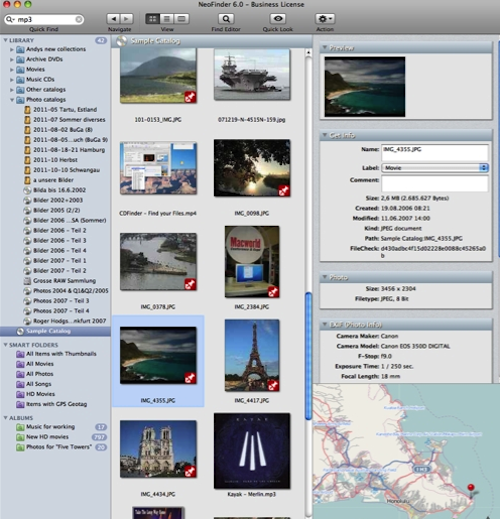
Task: Collapse the Preview panel section
Action: pyautogui.click(x=324, y=48)
